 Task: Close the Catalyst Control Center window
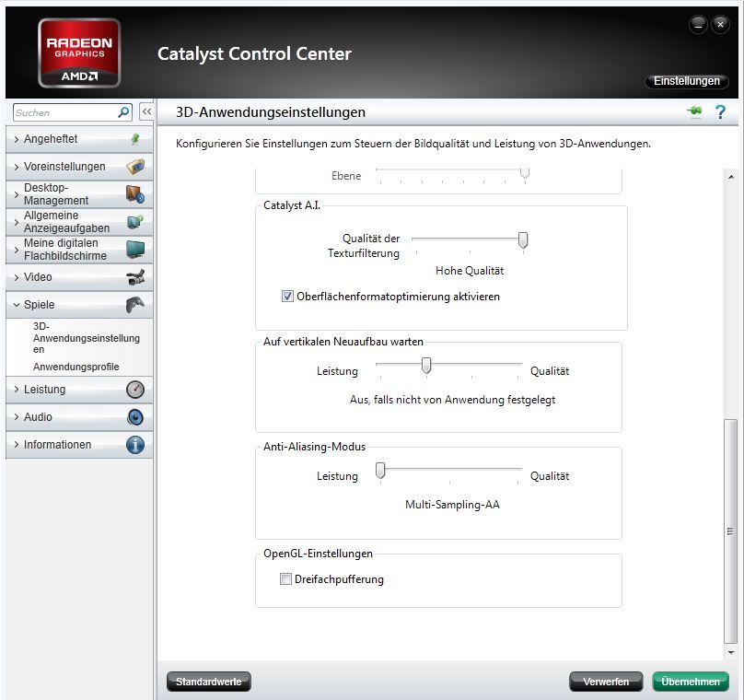pos(720,25)
